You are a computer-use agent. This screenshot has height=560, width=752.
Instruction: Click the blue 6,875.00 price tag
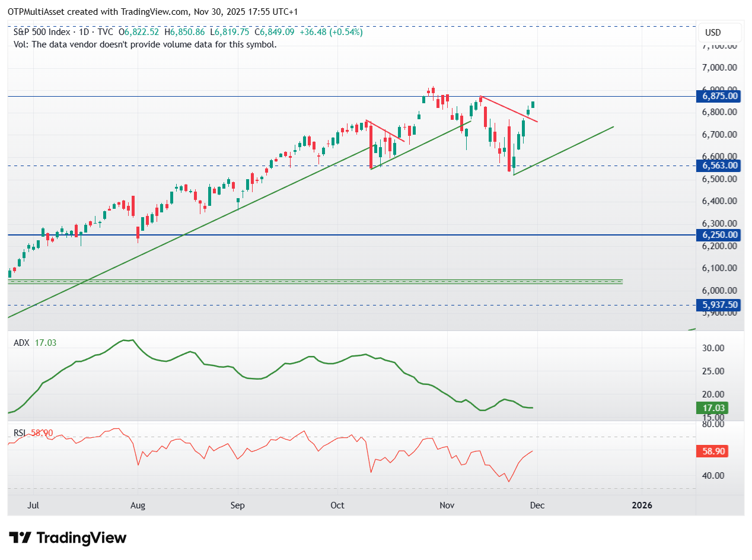[x=718, y=96]
